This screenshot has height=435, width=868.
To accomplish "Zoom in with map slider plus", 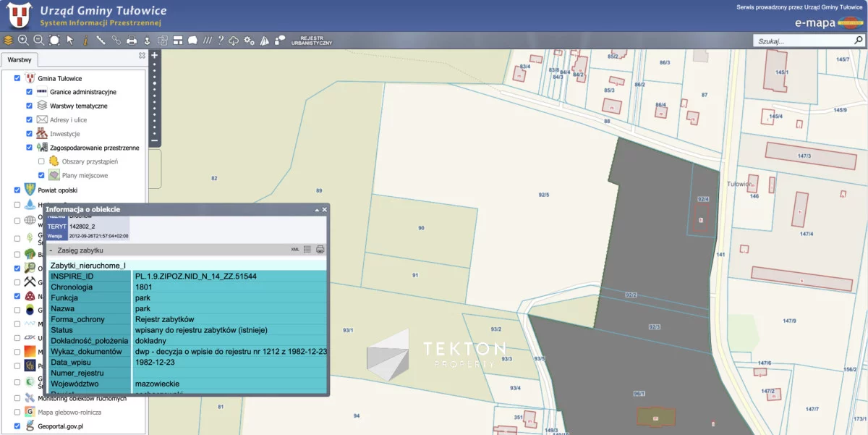I will point(154,55).
